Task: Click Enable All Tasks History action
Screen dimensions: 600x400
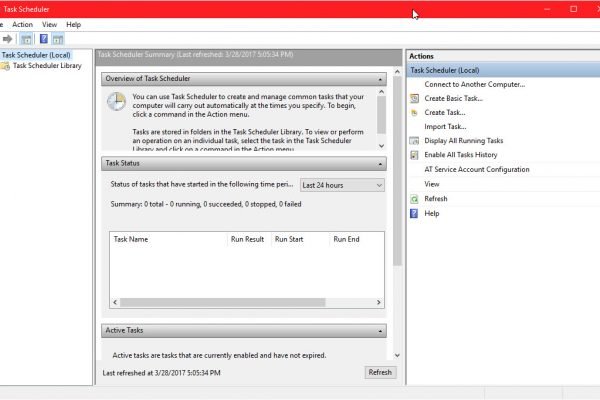Action: pyautogui.click(x=461, y=155)
